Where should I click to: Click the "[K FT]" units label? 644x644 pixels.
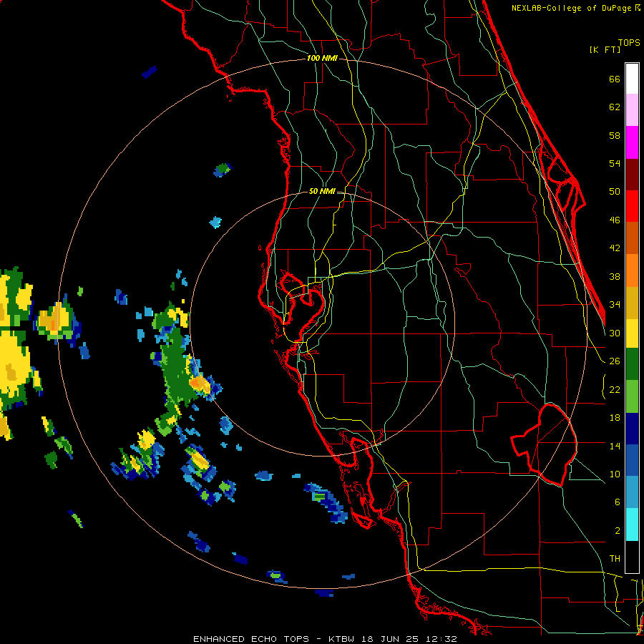(x=605, y=49)
